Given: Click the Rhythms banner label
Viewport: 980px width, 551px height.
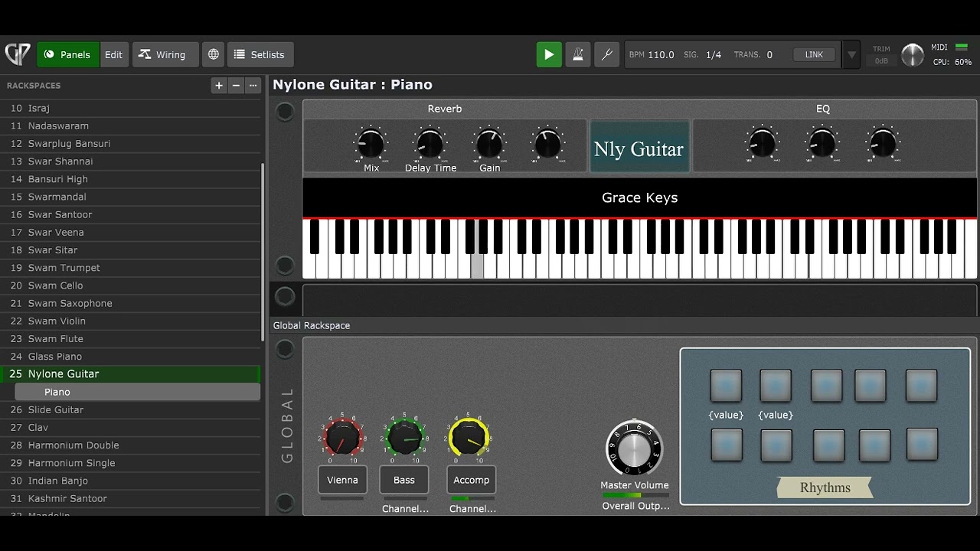Looking at the screenshot, I should 825,487.
